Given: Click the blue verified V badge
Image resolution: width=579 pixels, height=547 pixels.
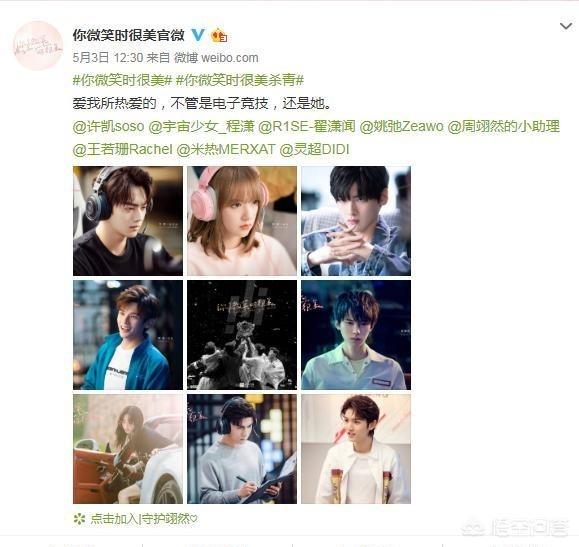Looking at the screenshot, I should pyautogui.click(x=198, y=35).
